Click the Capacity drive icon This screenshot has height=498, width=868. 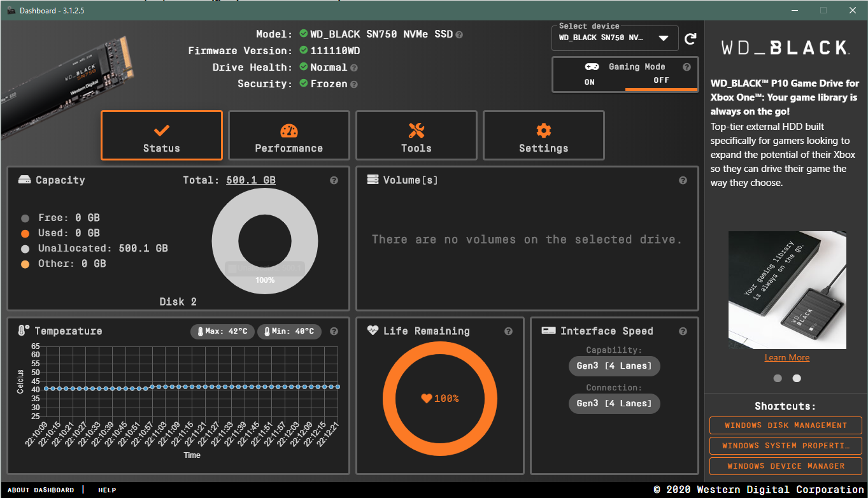coord(24,180)
